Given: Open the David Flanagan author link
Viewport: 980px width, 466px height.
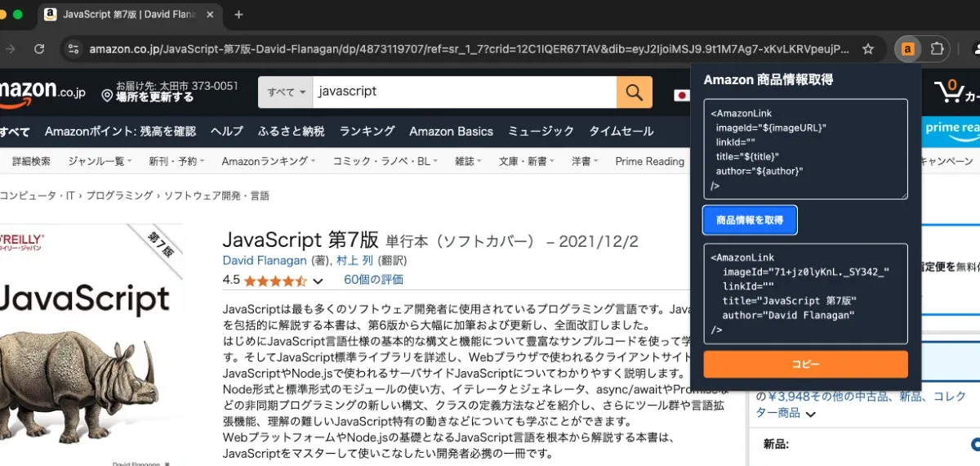Looking at the screenshot, I should 265,261.
